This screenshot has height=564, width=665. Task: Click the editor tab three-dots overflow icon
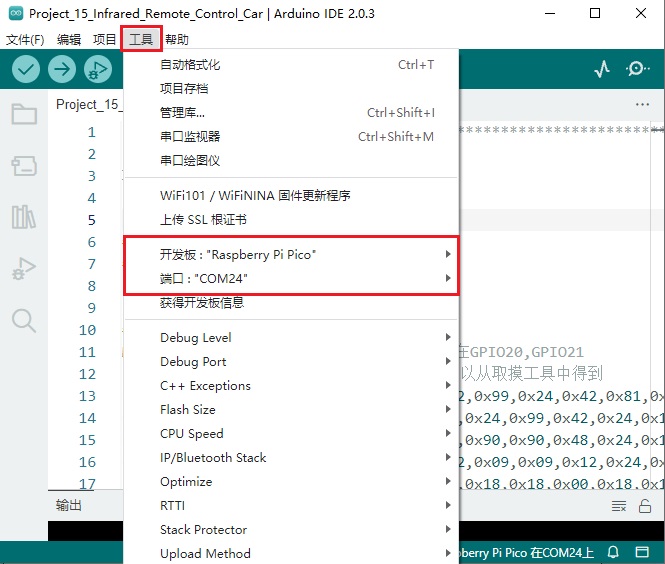pyautogui.click(x=642, y=104)
